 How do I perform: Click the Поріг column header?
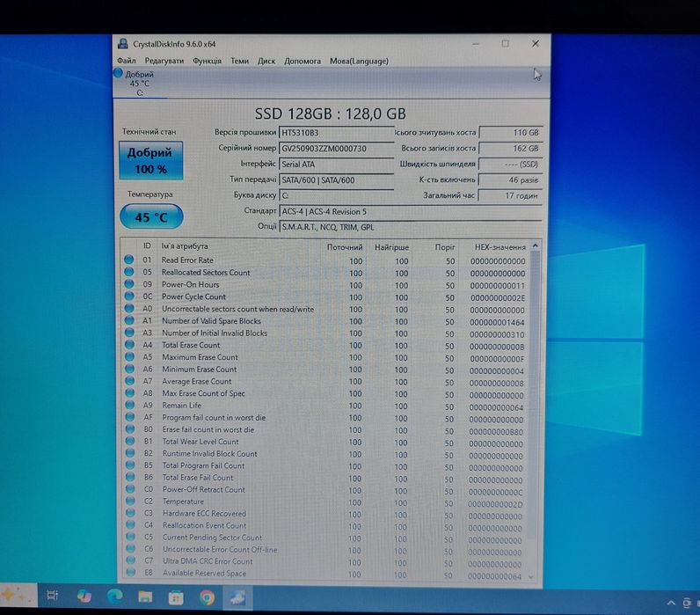(445, 247)
